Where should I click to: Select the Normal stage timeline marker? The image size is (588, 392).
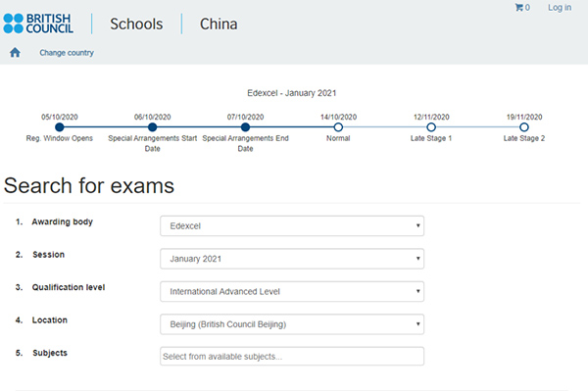click(x=338, y=127)
